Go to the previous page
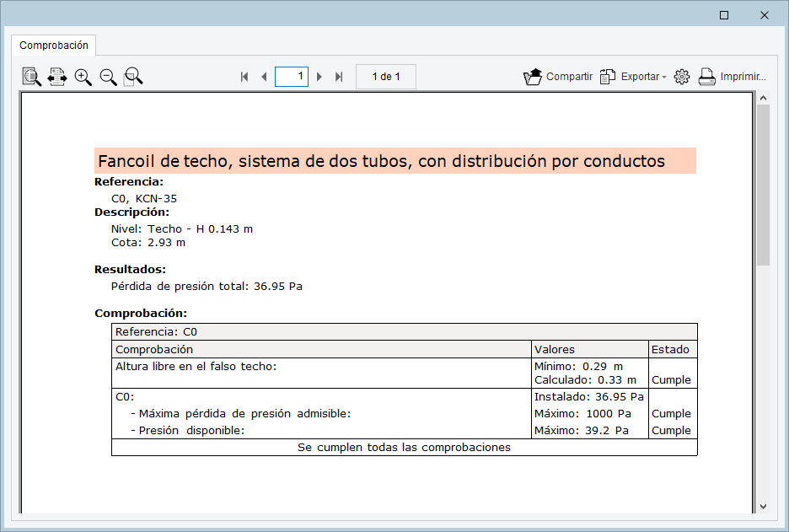Image resolution: width=789 pixels, height=532 pixels. tap(264, 77)
